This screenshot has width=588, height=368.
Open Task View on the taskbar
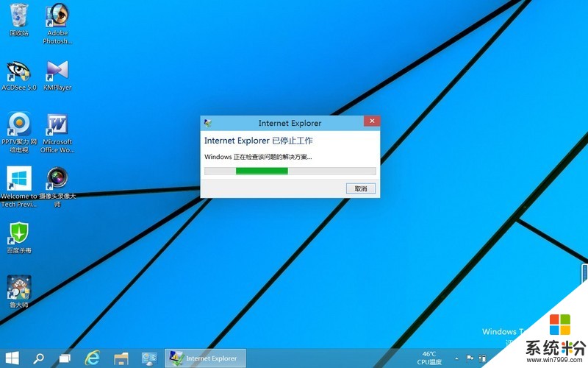pyautogui.click(x=65, y=358)
